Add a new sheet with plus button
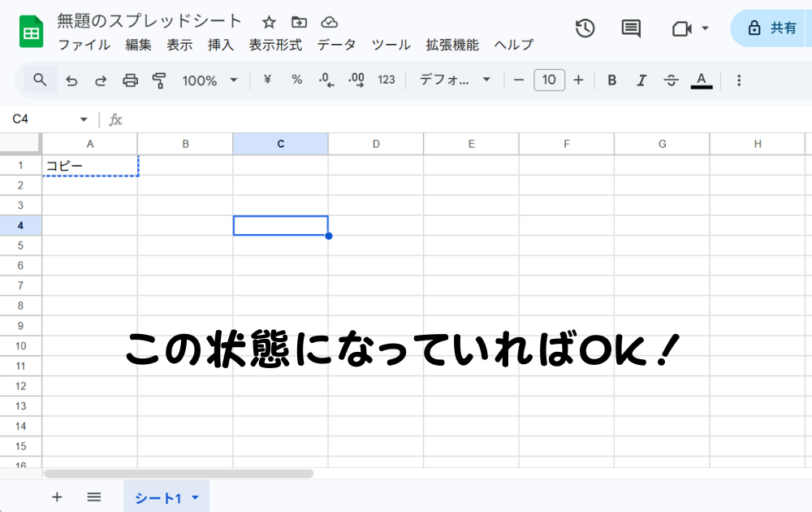This screenshot has width=812, height=512. [57, 497]
